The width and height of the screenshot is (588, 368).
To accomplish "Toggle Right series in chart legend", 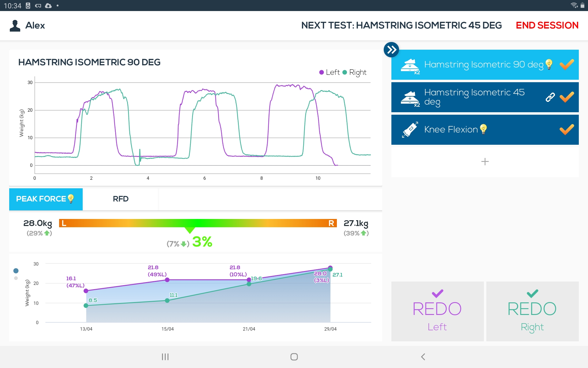I will 354,72.
